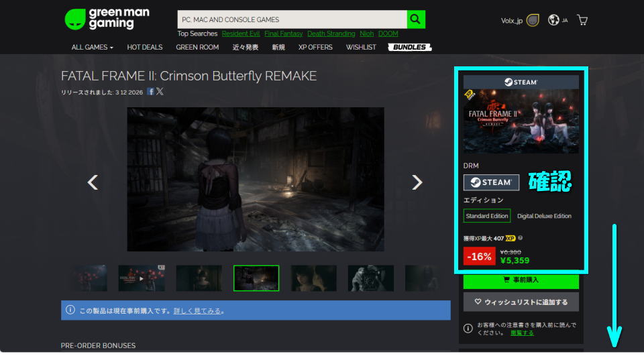The height and width of the screenshot is (362, 644).
Task: Show next screenshot with right arrow
Action: [x=417, y=182]
